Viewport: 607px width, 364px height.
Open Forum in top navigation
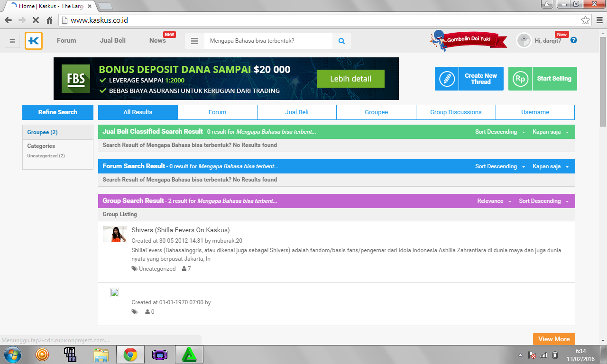click(x=66, y=40)
